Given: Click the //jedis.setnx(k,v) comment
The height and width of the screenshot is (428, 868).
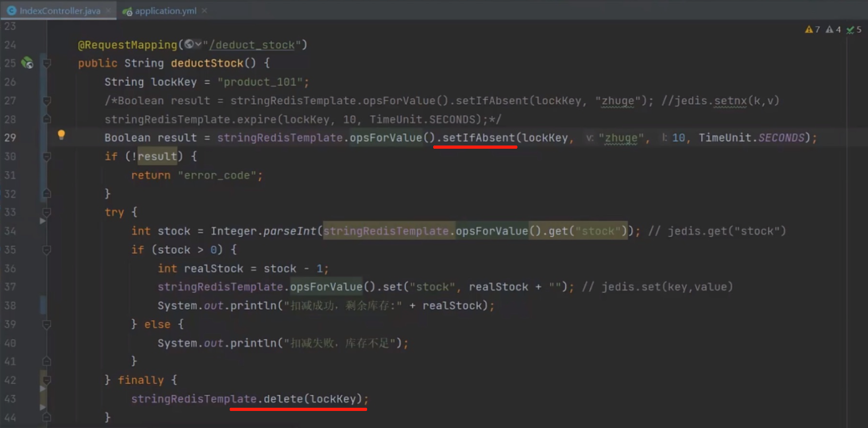Looking at the screenshot, I should pyautogui.click(x=720, y=101).
